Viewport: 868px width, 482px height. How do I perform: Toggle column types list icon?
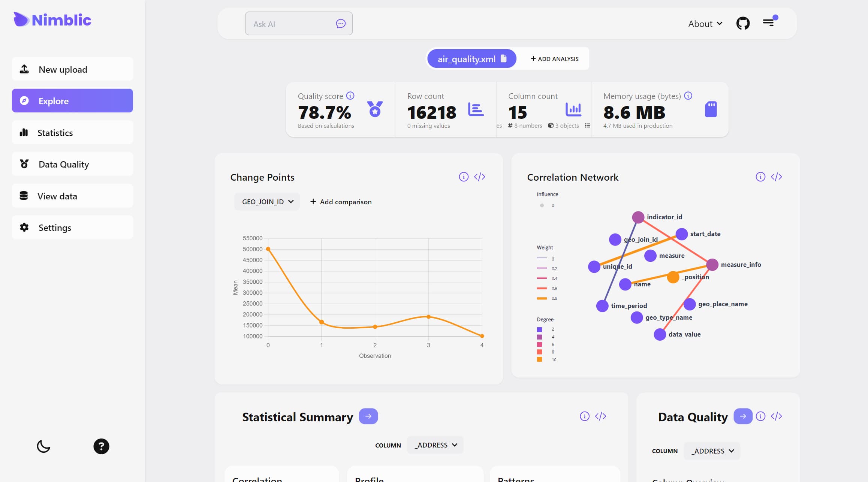pos(587,126)
